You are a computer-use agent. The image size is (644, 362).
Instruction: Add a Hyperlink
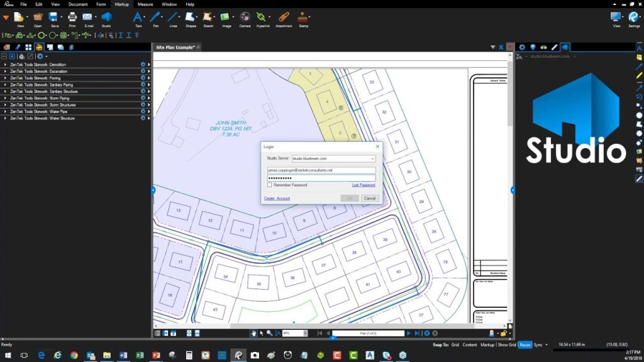click(x=262, y=19)
